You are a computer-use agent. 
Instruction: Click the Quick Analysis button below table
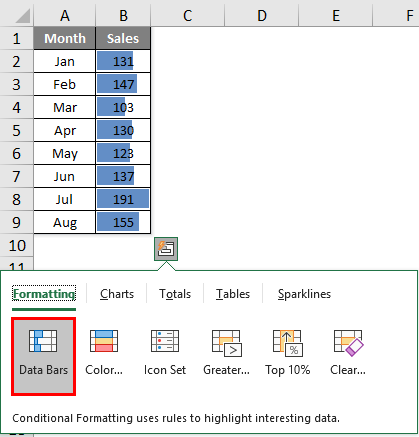click(166, 249)
